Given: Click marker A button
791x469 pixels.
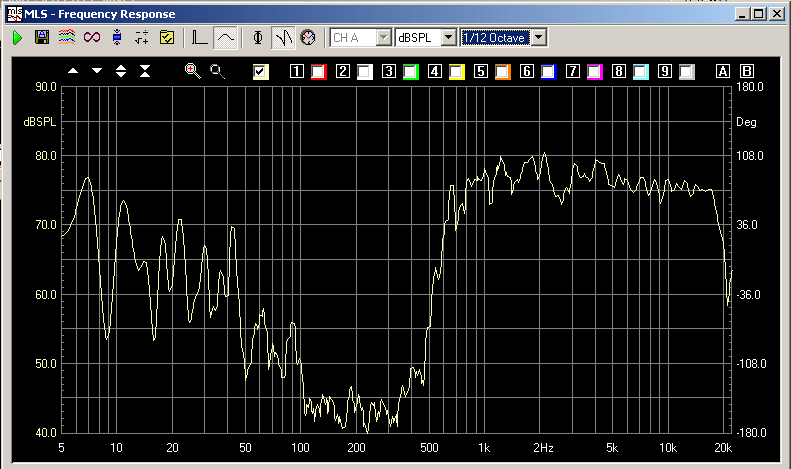Looking at the screenshot, I should 723,71.
